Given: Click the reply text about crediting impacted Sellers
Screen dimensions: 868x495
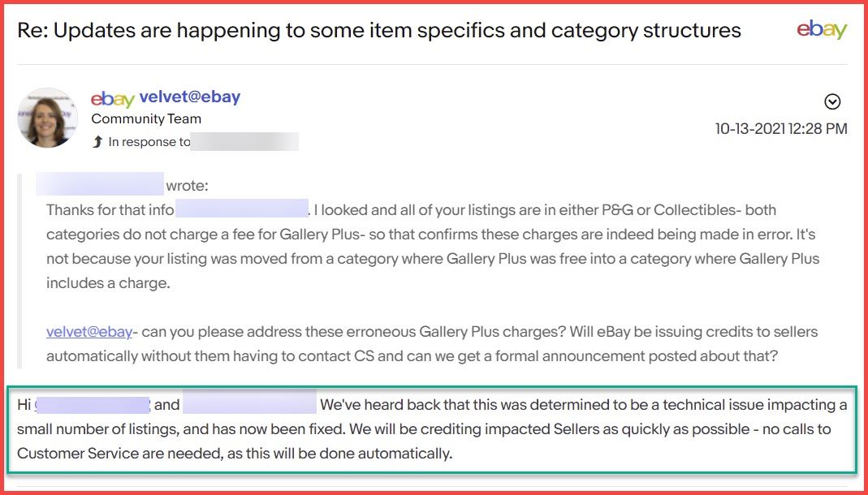Looking at the screenshot, I should pyautogui.click(x=432, y=429).
